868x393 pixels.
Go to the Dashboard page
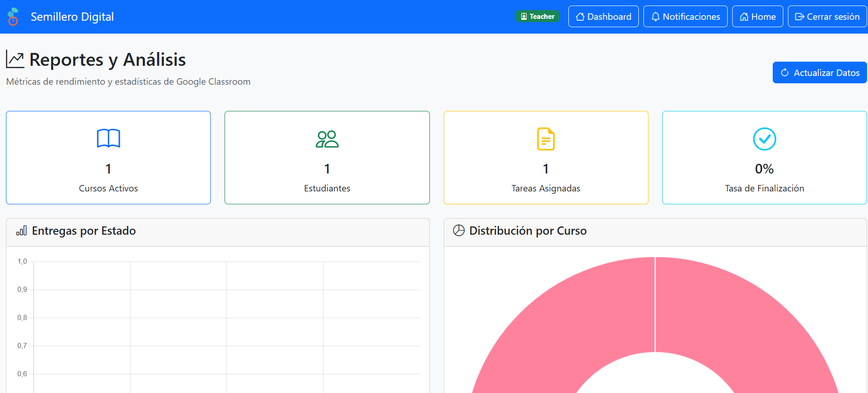pyautogui.click(x=603, y=17)
